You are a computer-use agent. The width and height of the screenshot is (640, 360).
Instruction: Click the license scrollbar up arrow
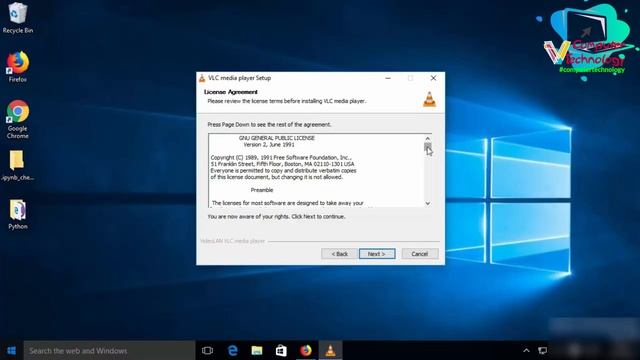[x=427, y=138]
